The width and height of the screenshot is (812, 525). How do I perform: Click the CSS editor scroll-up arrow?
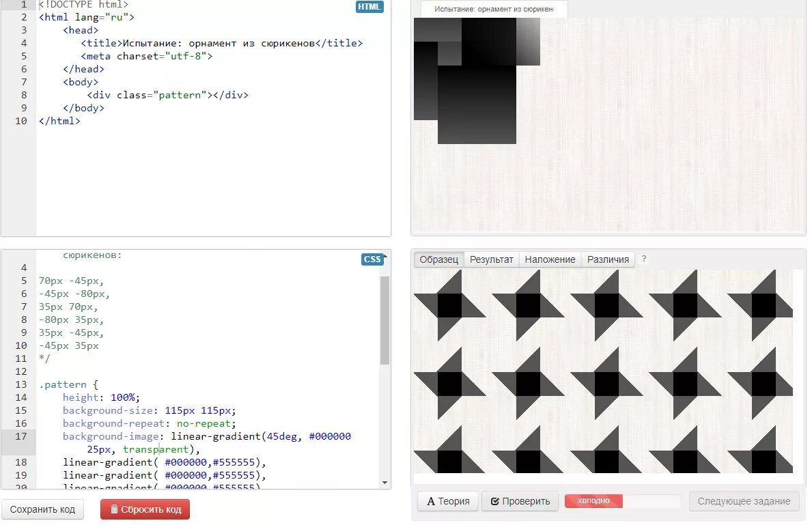click(384, 256)
